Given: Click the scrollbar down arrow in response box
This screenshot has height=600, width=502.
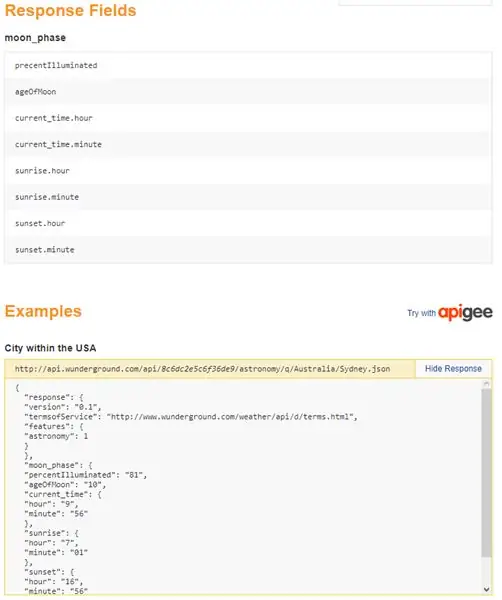Looking at the screenshot, I should (486, 589).
